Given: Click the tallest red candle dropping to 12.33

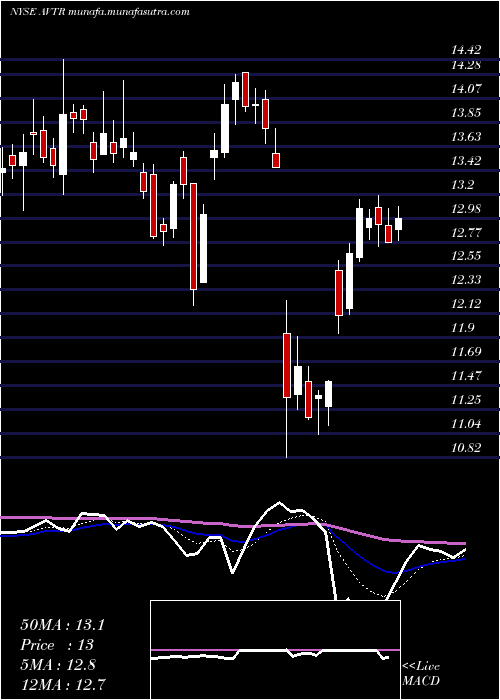Looking at the screenshot, I should pyautogui.click(x=193, y=236).
